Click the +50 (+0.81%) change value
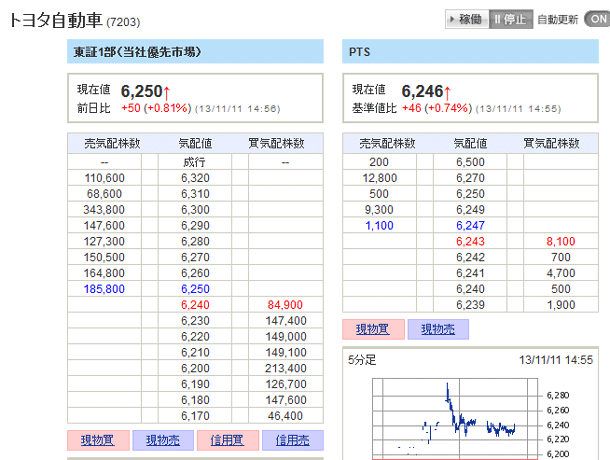Viewport: 610px width, 460px height. click(x=156, y=108)
